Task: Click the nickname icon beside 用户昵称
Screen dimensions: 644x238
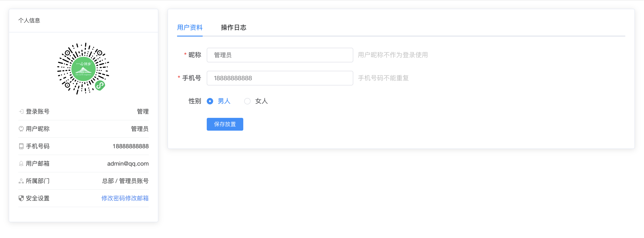Action: click(x=21, y=129)
